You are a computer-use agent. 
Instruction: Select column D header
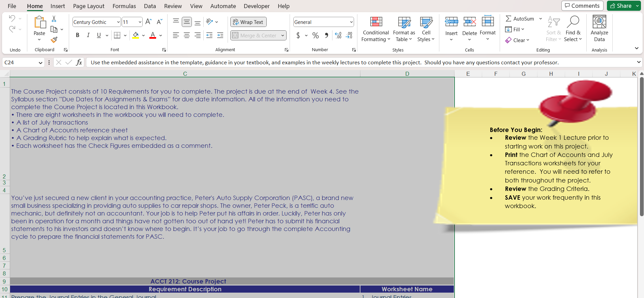(407, 74)
